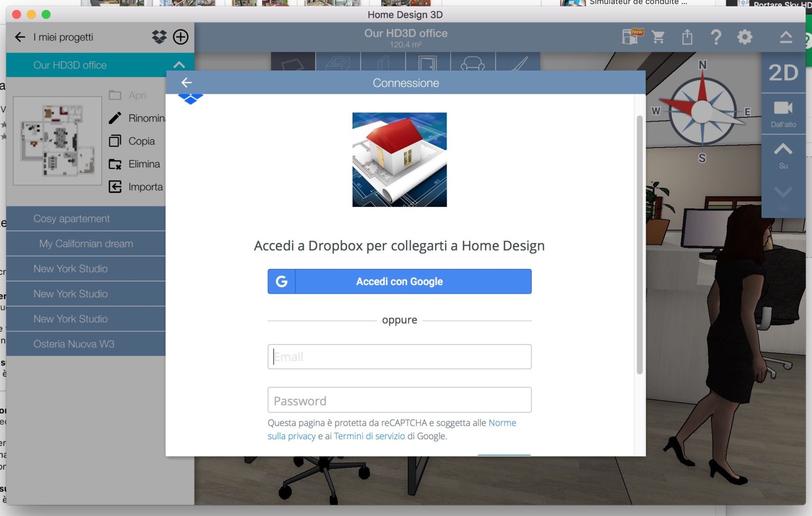Move the camera up with Su
Screen dimensions: 812x516
click(x=783, y=155)
